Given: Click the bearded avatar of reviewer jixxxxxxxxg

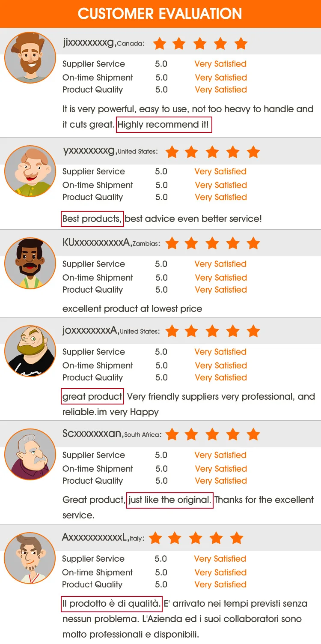Looking at the screenshot, I should 30,58.
